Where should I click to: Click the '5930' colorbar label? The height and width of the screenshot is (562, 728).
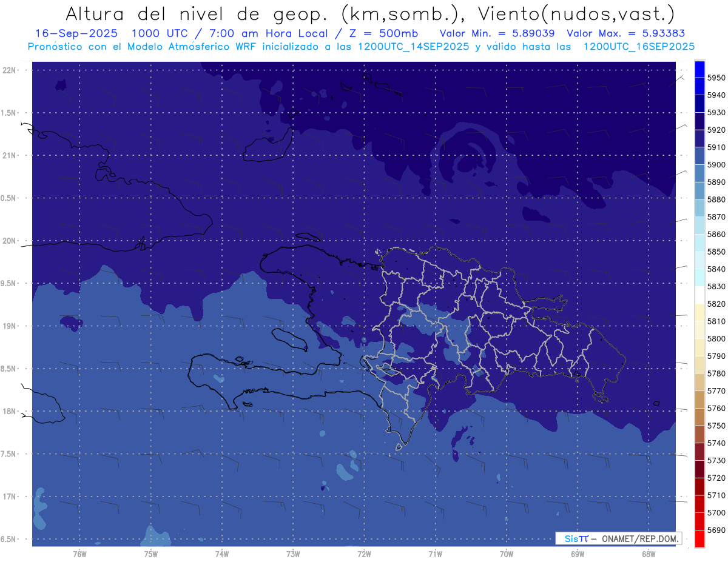tap(716, 113)
